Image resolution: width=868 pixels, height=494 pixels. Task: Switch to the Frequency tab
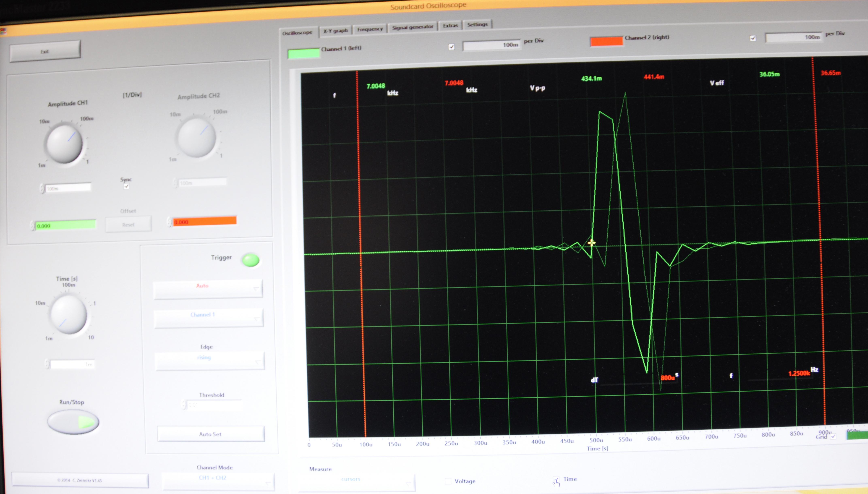370,29
